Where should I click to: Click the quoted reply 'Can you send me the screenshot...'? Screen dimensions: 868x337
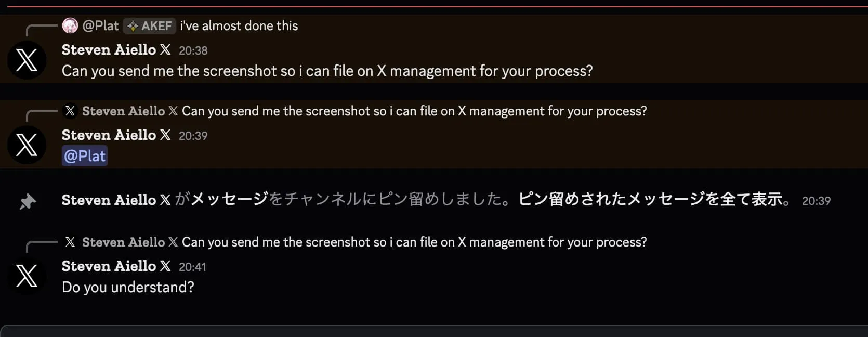(413, 111)
